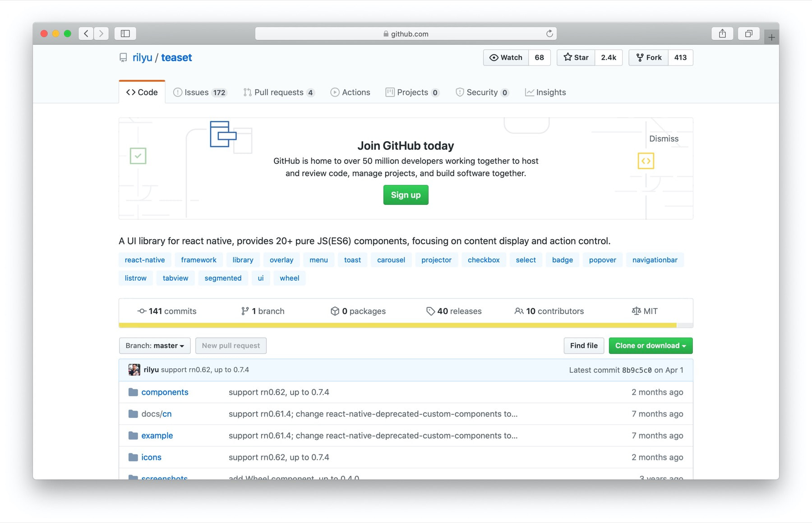This screenshot has width=812, height=523.
Task: Open the react-native topic tag
Action: click(145, 260)
